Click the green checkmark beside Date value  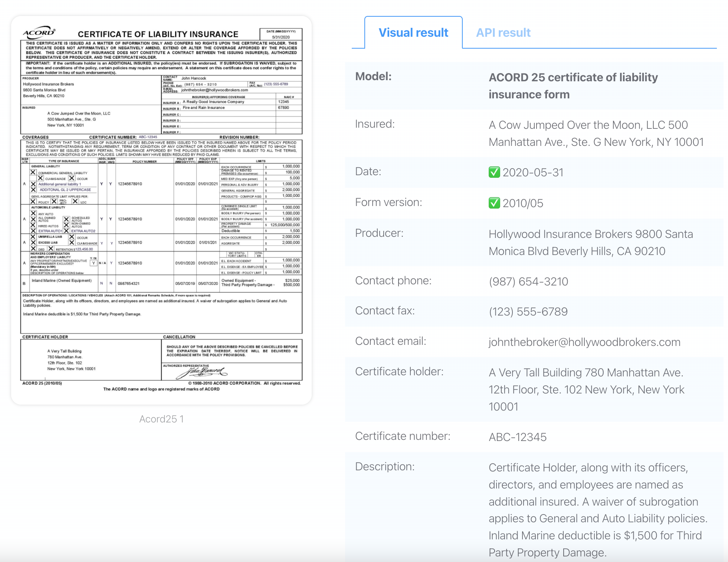coord(494,172)
